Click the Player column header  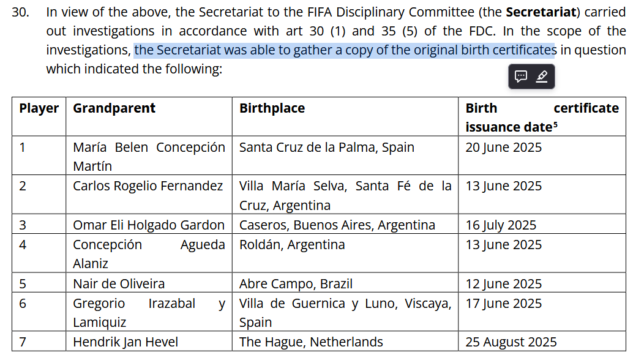[x=39, y=108]
